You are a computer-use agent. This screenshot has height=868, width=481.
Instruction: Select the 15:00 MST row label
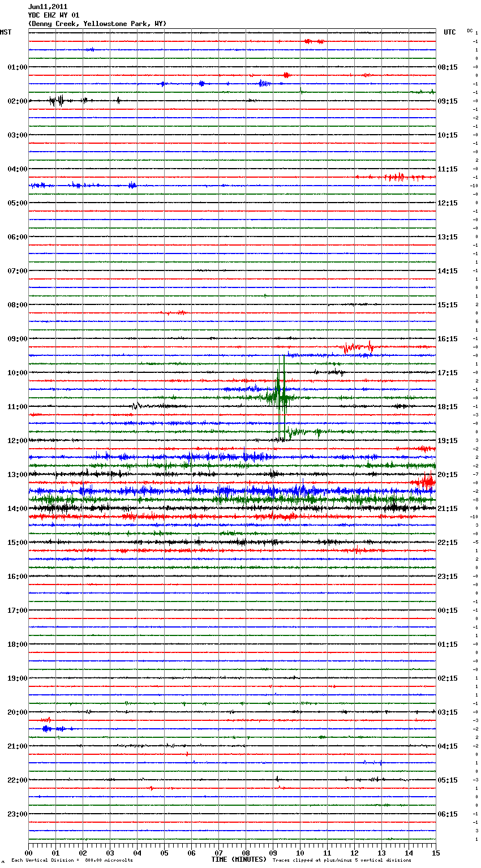point(18,542)
